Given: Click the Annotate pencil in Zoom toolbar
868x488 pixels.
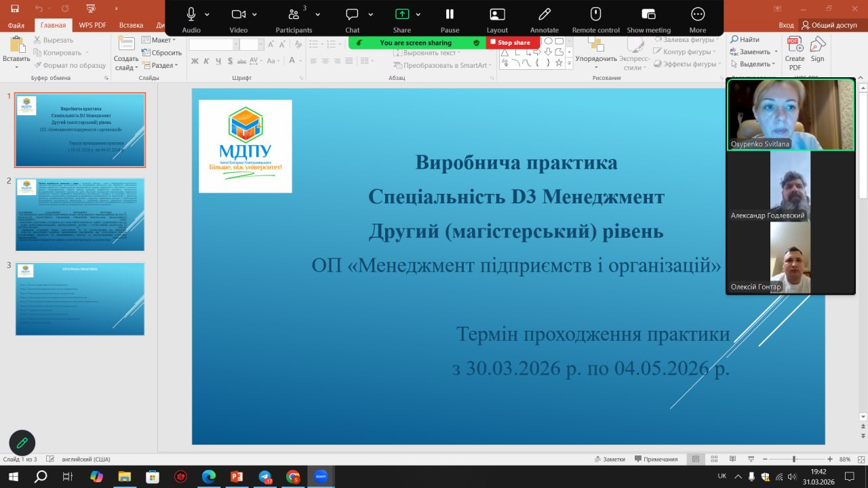Looking at the screenshot, I should point(544,15).
